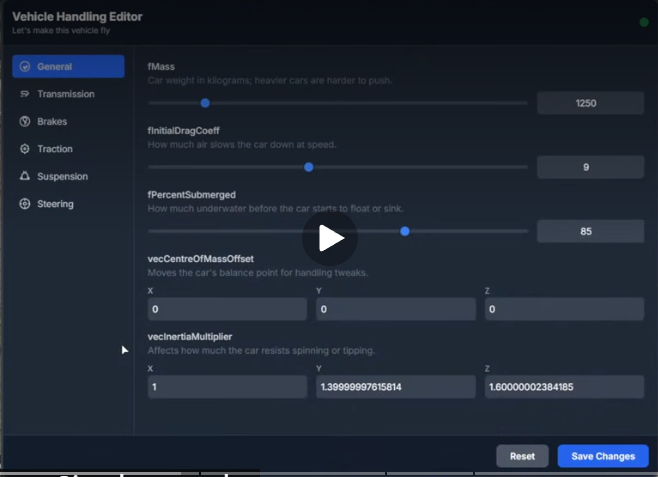The width and height of the screenshot is (658, 477).
Task: Click the 'fMass' parameter label
Action: coord(161,67)
